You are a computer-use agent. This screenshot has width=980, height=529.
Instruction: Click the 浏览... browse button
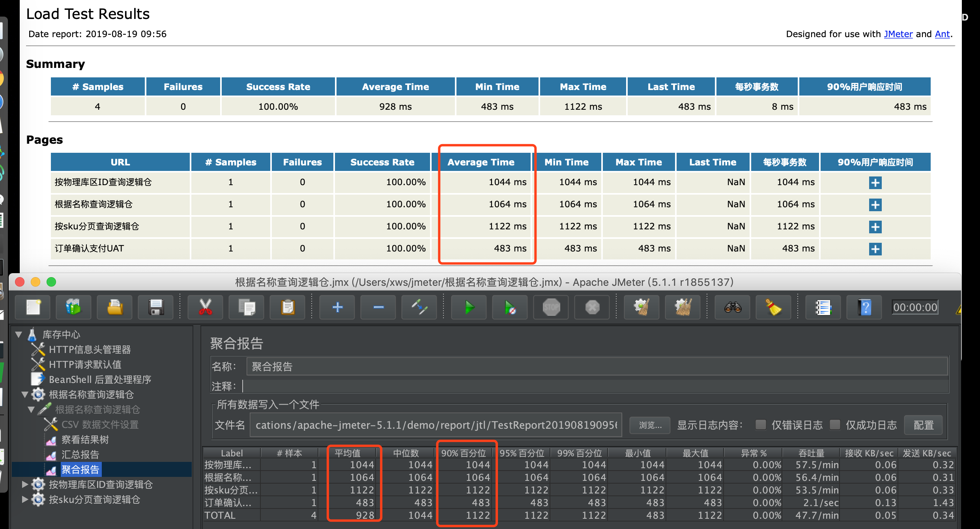(650, 425)
